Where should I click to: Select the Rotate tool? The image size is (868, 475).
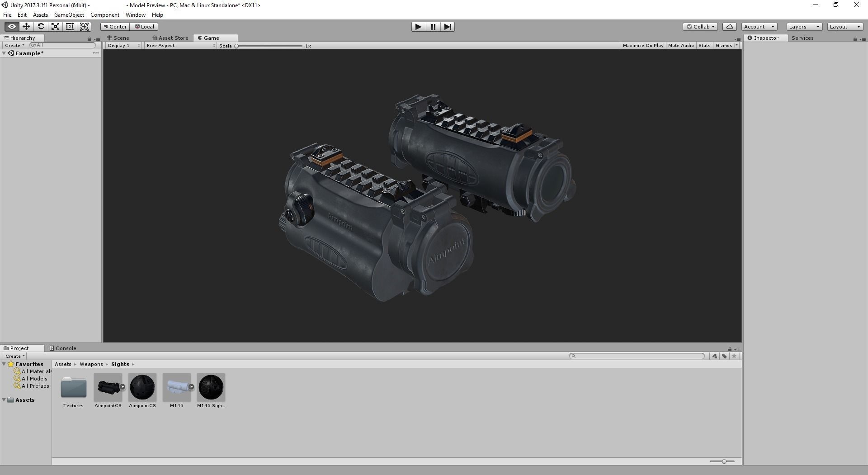41,27
